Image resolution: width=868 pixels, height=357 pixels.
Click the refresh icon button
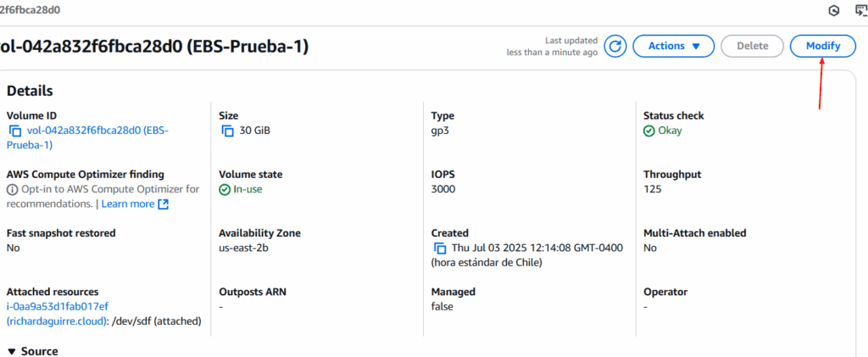[x=615, y=46]
